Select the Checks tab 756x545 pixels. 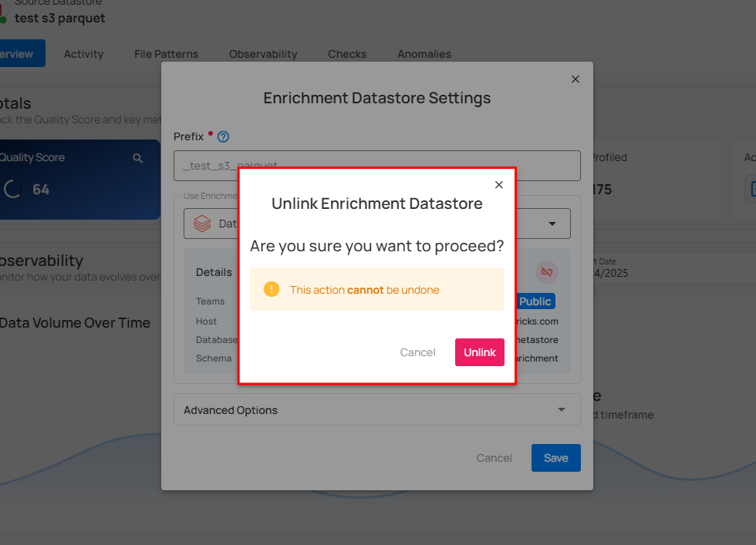point(347,54)
